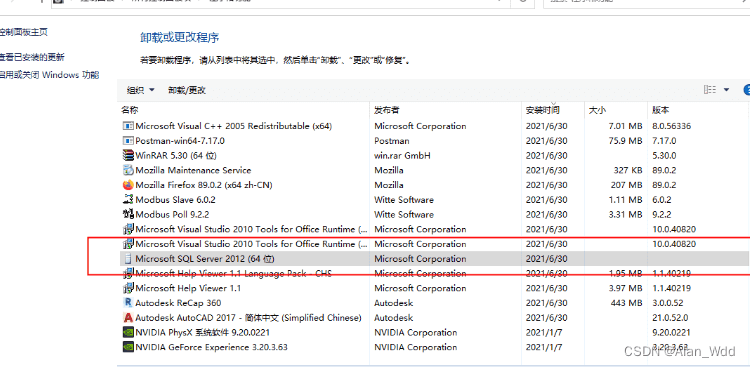Click the NVIDIA GeForce Experience icon

(128, 347)
